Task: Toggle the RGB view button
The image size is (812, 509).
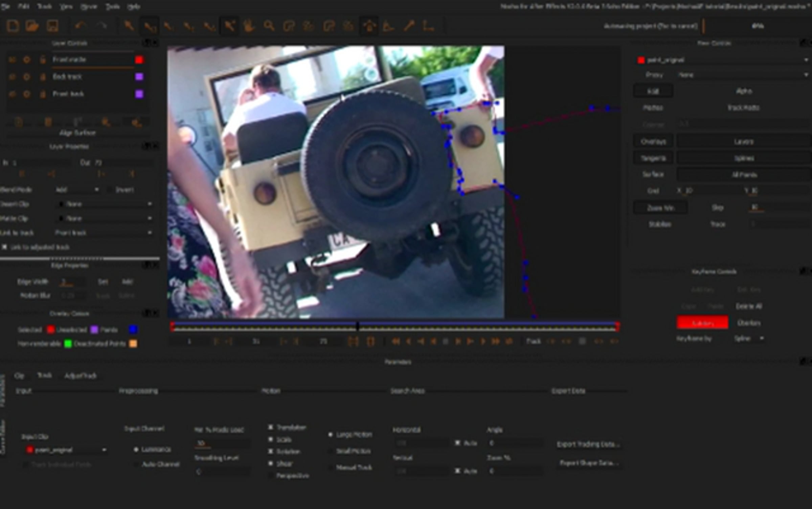Action: 653,91
